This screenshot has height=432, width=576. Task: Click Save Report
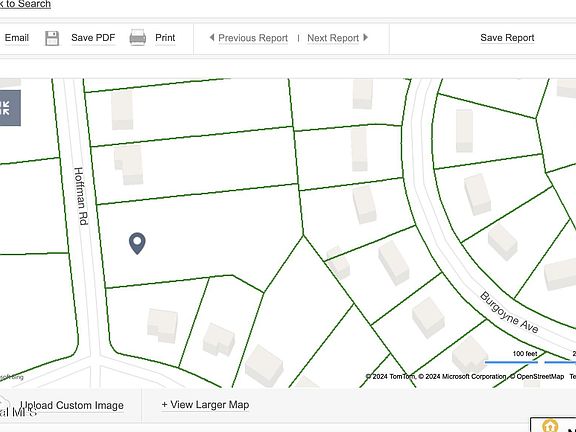[x=507, y=38]
